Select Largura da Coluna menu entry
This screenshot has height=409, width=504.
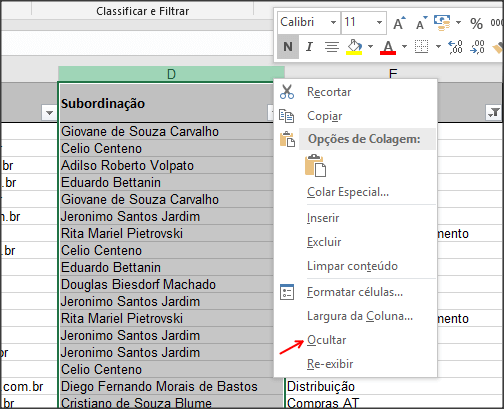360,316
